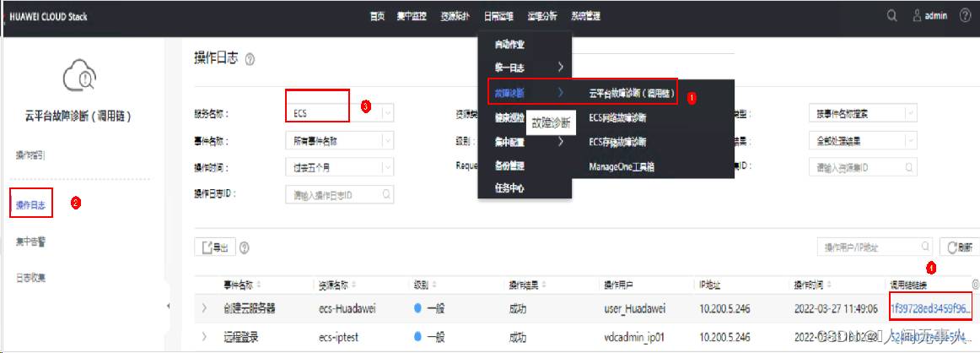The width and height of the screenshot is (980, 353).
Task: Open 运维分析 in top navigation
Action: [x=542, y=16]
